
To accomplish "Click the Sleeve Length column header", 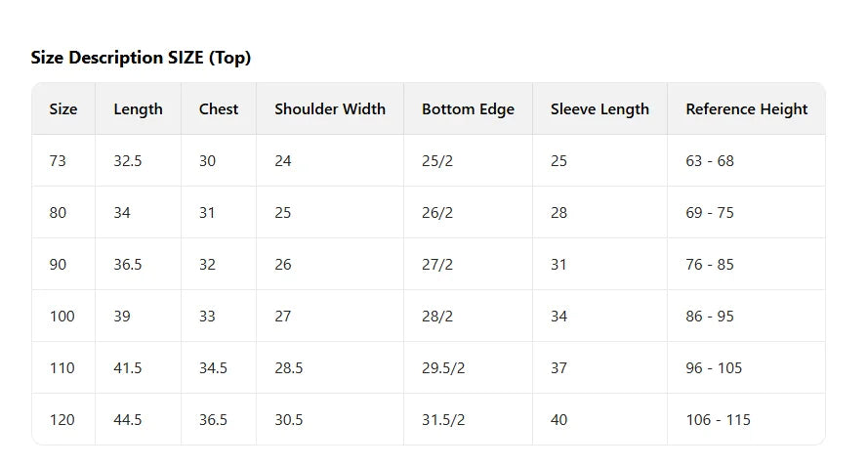I will 599,109.
